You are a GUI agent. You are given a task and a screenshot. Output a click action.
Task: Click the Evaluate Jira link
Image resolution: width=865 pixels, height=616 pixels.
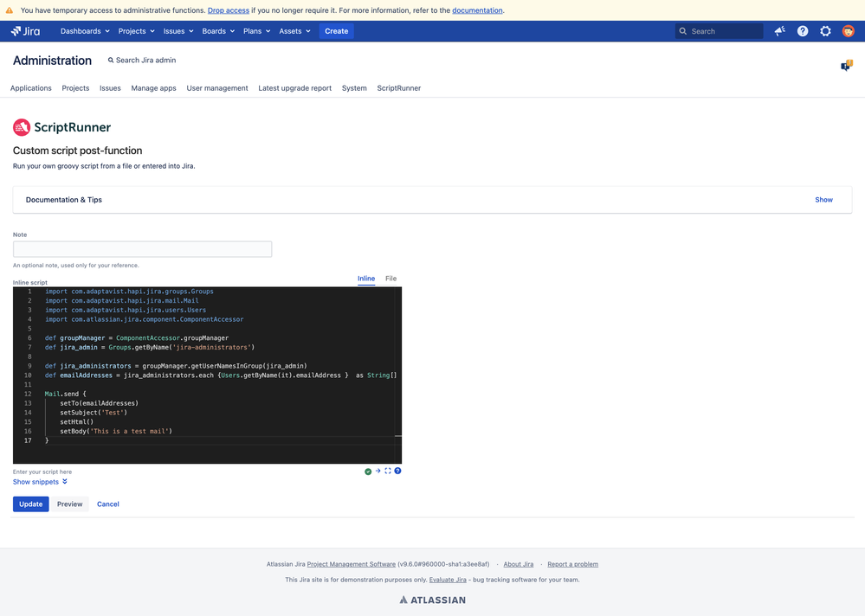point(448,580)
